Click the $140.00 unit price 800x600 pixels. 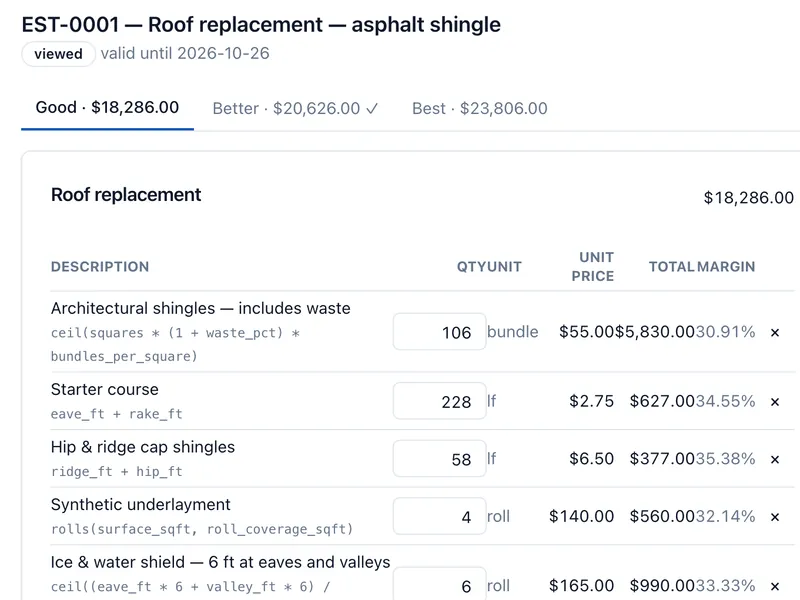(582, 517)
